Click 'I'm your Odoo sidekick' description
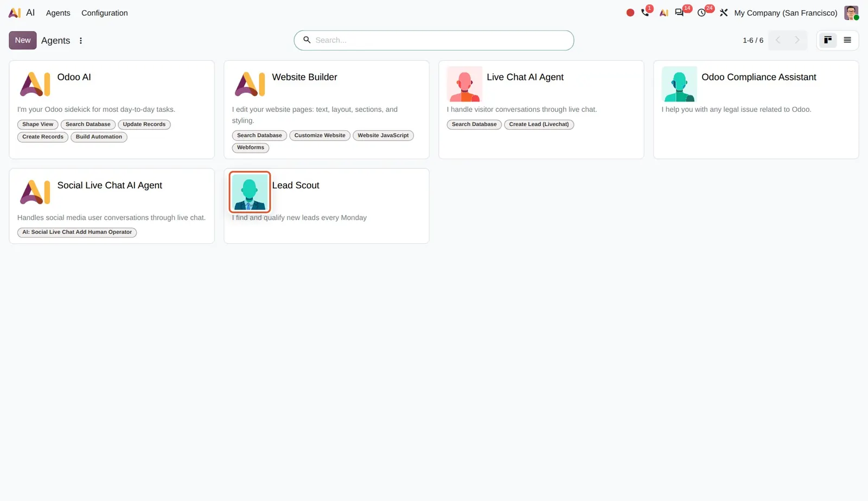 pyautogui.click(x=96, y=109)
